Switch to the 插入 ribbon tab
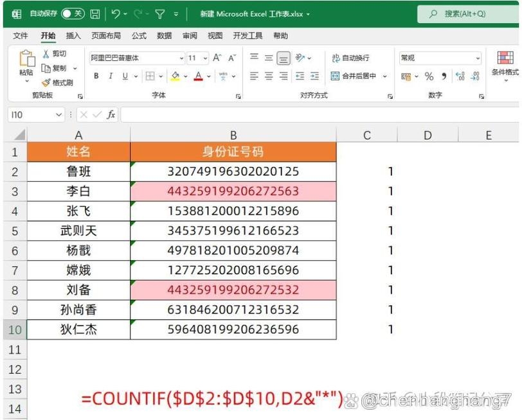 73,36
